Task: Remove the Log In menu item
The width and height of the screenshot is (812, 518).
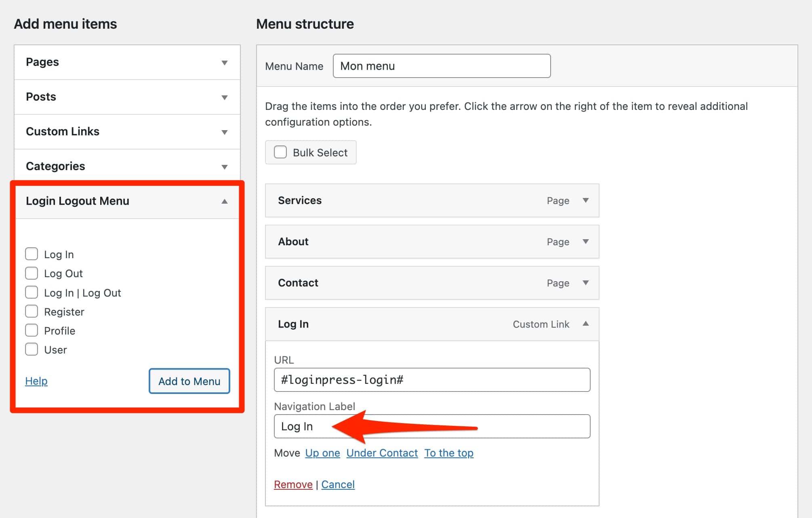Action: coord(293,484)
